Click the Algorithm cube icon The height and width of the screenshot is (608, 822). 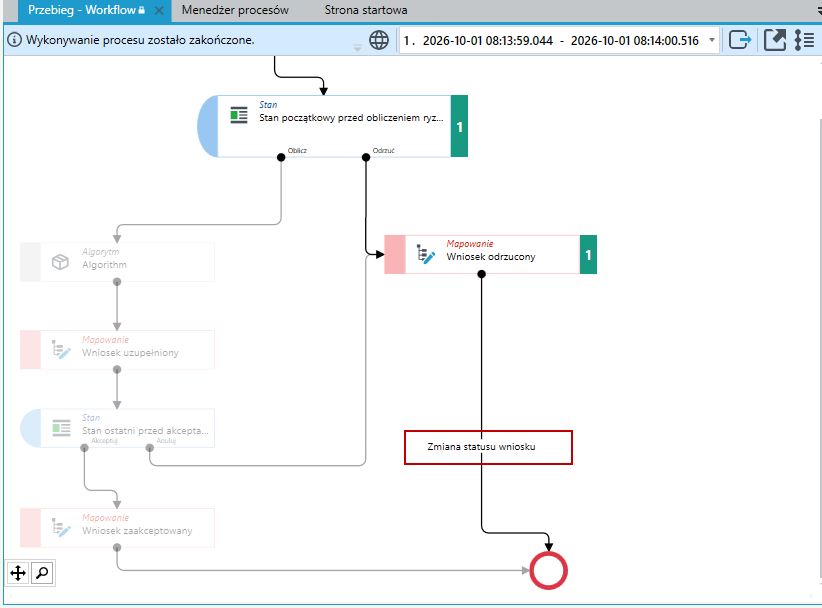[x=60, y=262]
